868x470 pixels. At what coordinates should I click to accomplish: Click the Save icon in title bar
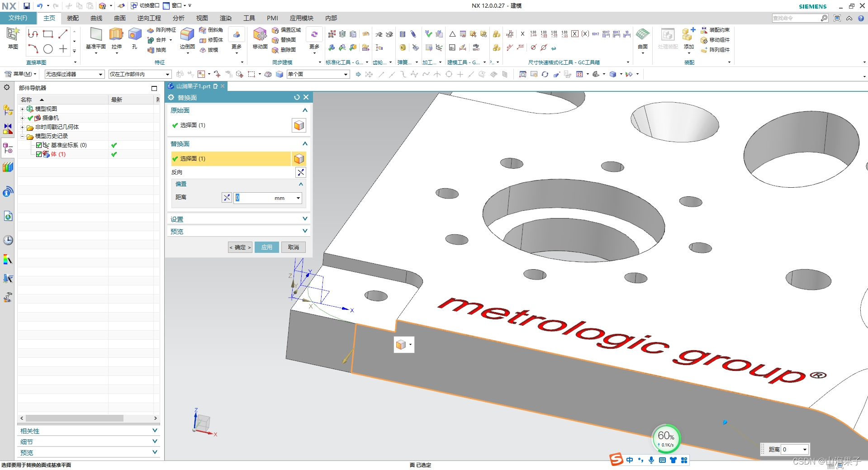tap(27, 6)
